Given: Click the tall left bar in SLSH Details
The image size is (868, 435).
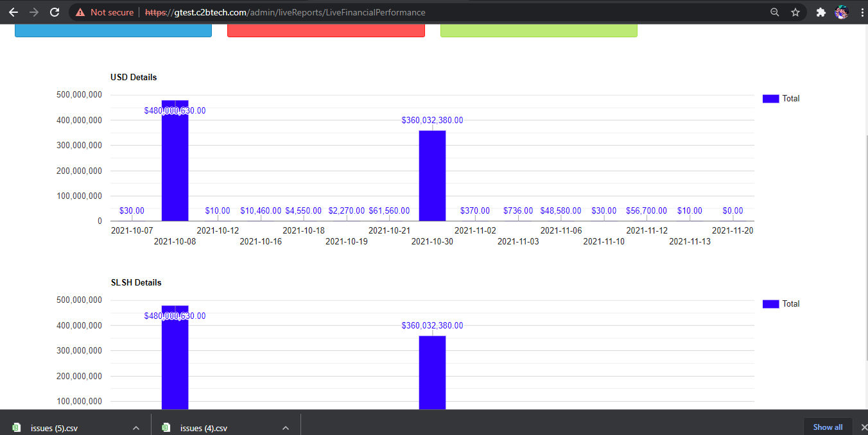Looking at the screenshot, I should tap(175, 357).
